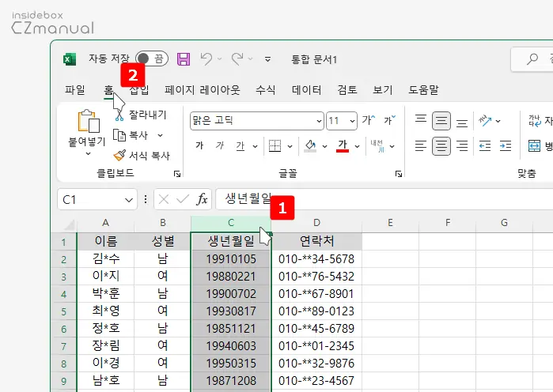Select cell containing 19910105
The width and height of the screenshot is (553, 392).
231,259
